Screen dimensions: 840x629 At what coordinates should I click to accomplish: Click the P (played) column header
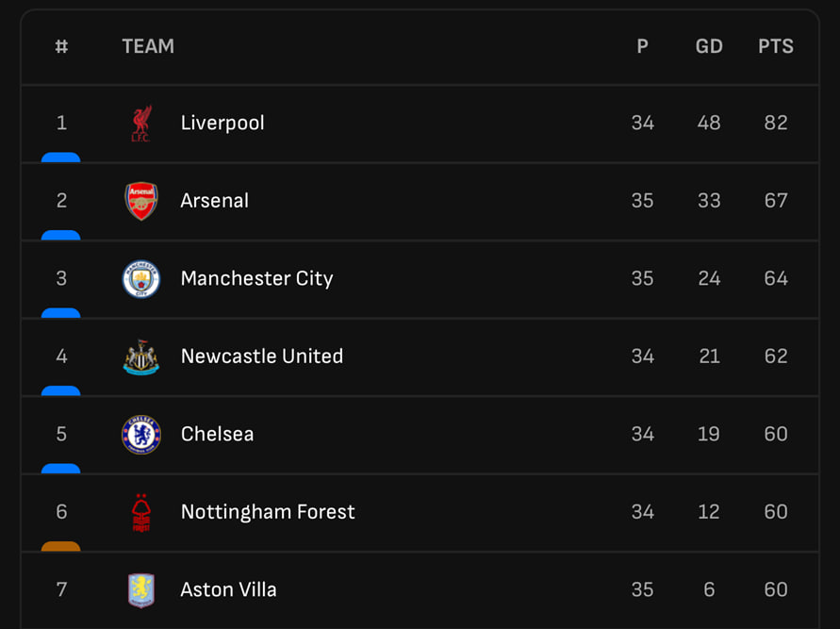(643, 46)
